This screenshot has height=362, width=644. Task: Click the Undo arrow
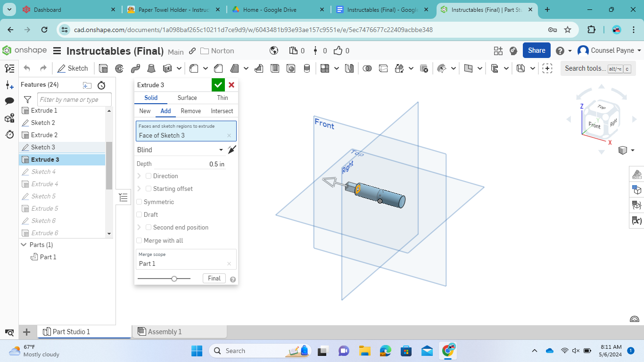(x=27, y=68)
